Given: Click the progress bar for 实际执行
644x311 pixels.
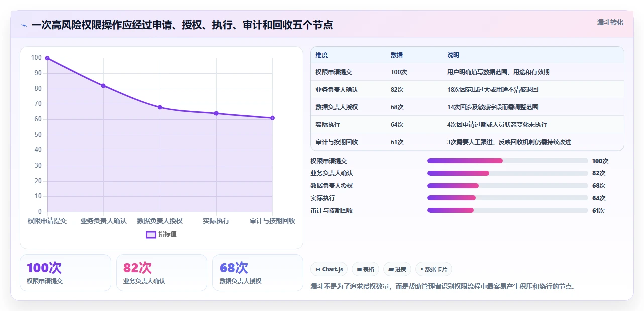Looking at the screenshot, I should [507, 198].
